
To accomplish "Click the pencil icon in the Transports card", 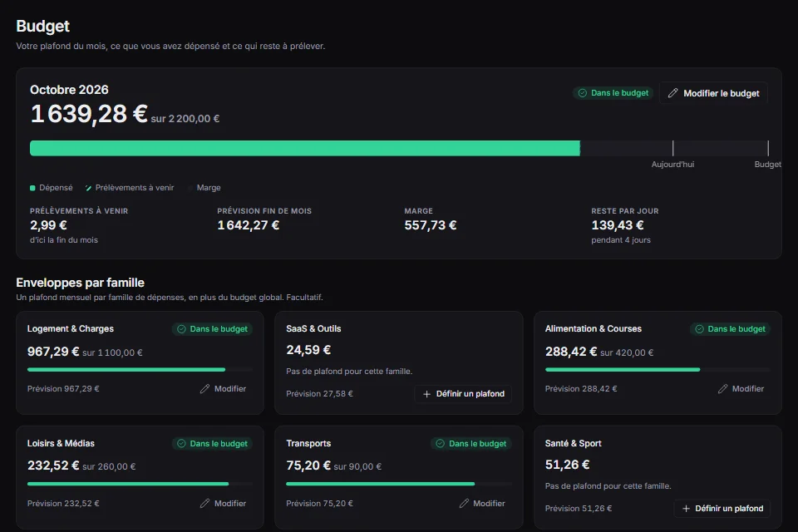I will click(464, 504).
